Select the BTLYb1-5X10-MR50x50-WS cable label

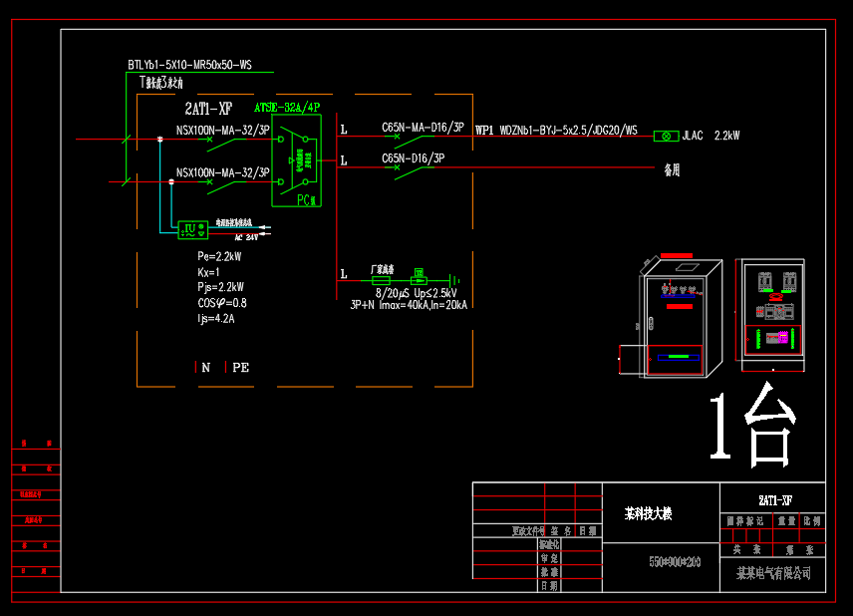[x=190, y=65]
